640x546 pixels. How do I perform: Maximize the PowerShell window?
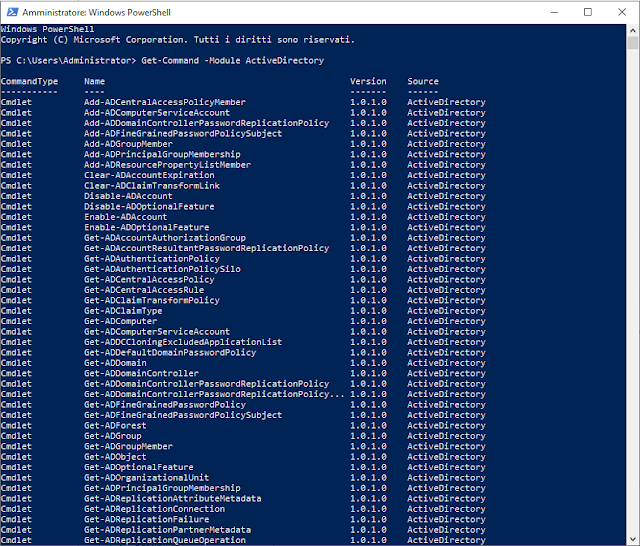tap(588, 12)
